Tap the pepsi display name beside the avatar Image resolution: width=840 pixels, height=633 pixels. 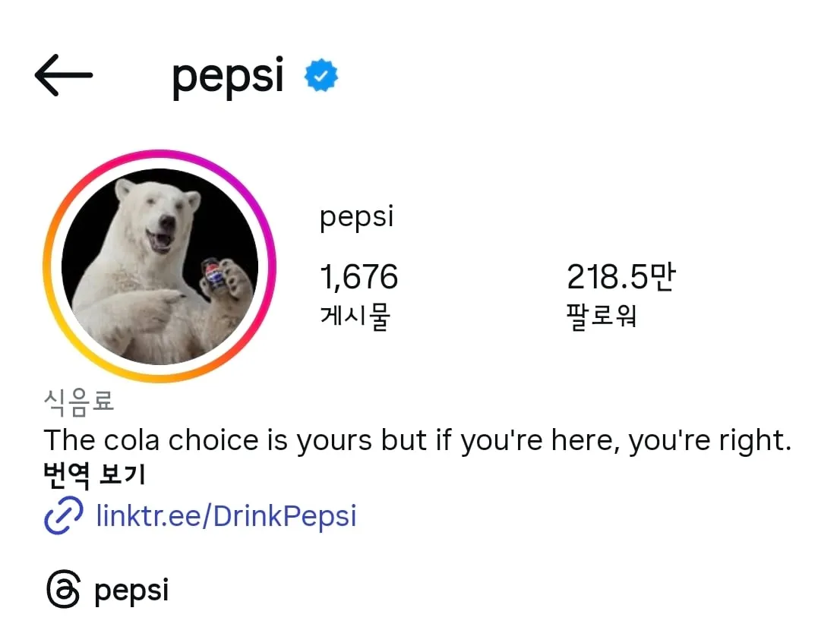[x=356, y=216]
